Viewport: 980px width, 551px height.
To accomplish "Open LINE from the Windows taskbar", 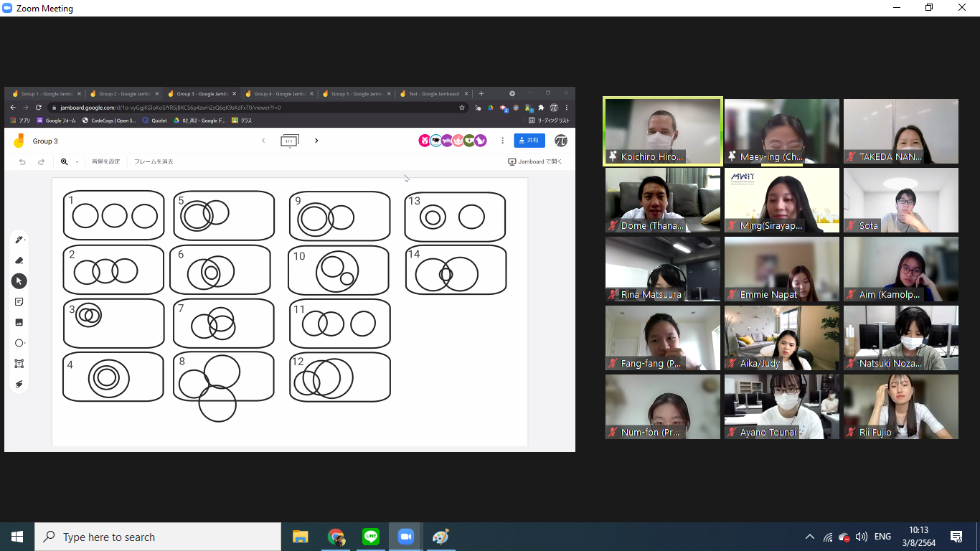I will click(371, 537).
